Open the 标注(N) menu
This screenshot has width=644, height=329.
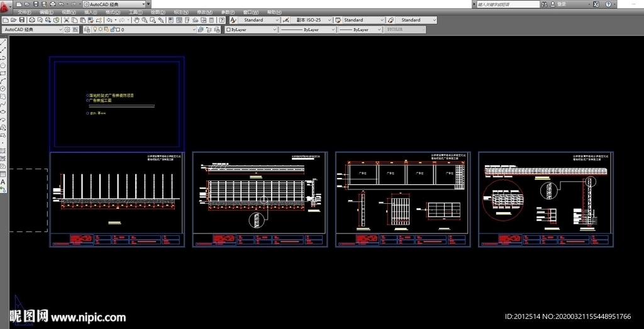click(181, 12)
